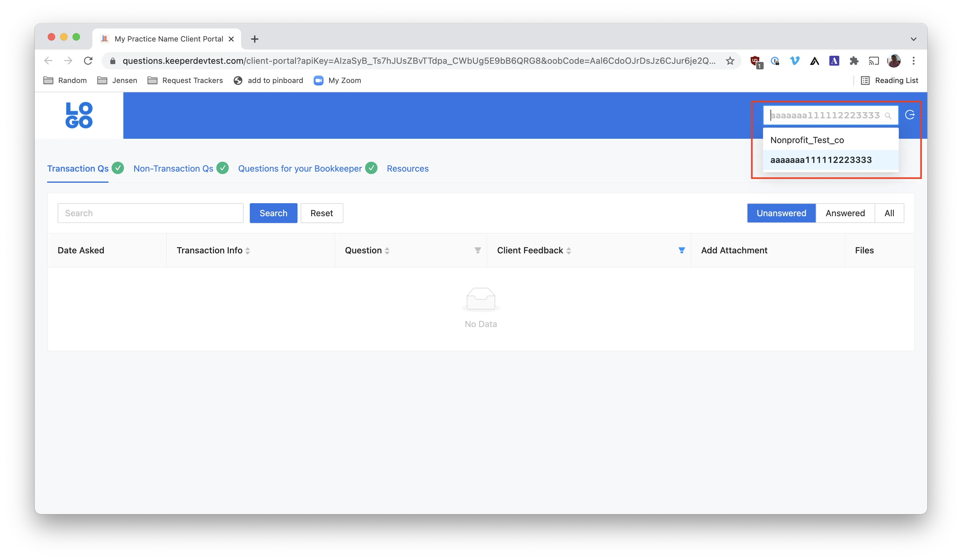Open the company selector combo box
962x560 pixels.
click(x=831, y=115)
